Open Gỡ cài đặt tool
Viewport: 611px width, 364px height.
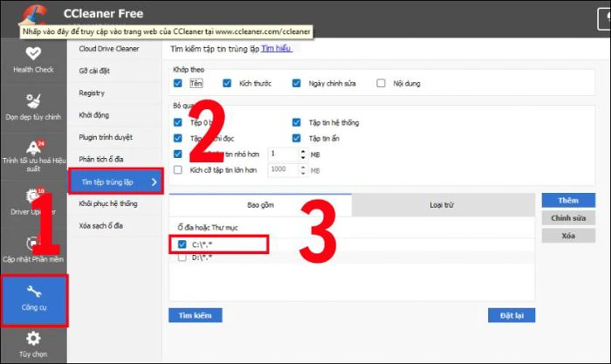point(94,71)
